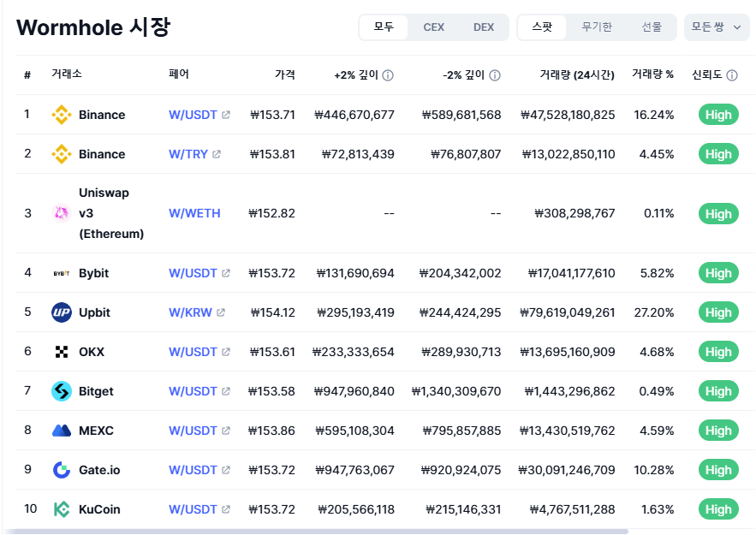Click Gate.io volume ₩30,091,246,709
The height and width of the screenshot is (535, 756).
click(x=567, y=470)
